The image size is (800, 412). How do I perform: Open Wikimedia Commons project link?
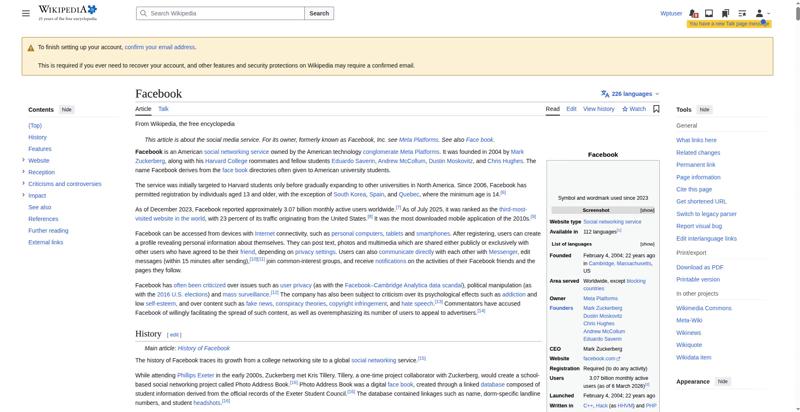pyautogui.click(x=704, y=308)
